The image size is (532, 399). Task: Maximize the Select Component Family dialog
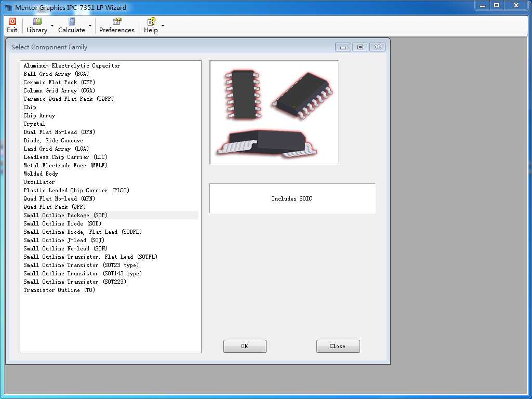tap(361, 47)
